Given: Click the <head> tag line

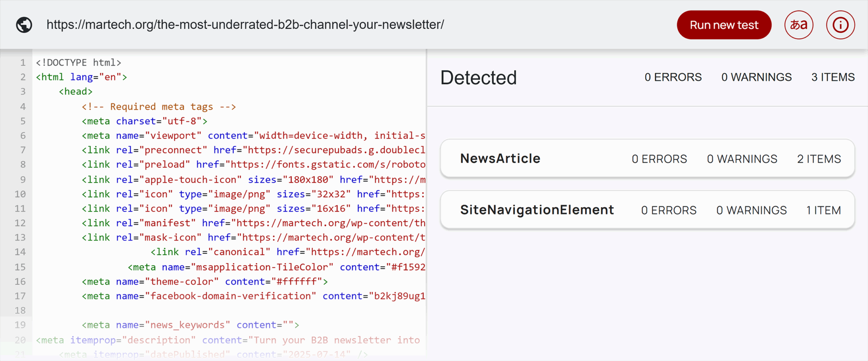Looking at the screenshot, I should click(x=75, y=92).
